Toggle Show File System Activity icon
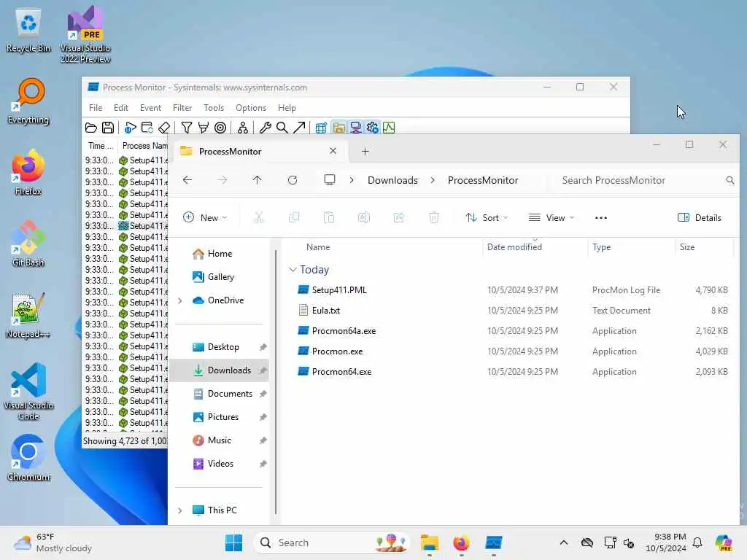 [x=338, y=128]
